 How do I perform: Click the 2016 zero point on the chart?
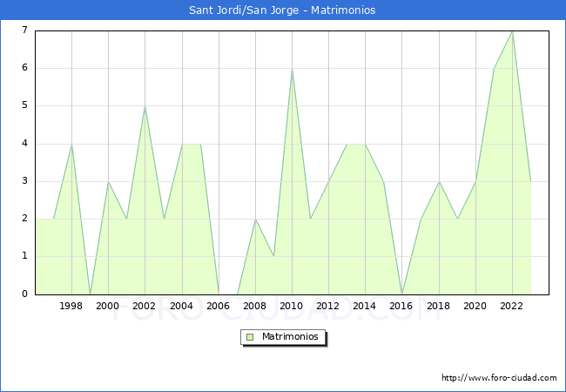pos(401,294)
